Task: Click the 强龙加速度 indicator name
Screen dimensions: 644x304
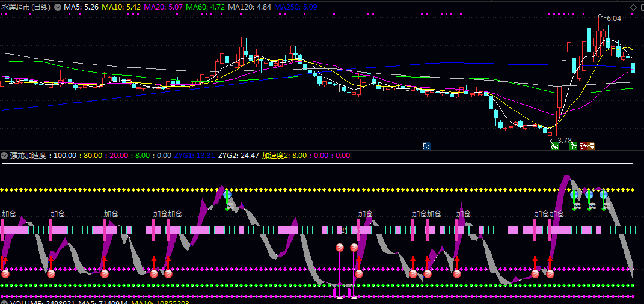Action: (29, 155)
